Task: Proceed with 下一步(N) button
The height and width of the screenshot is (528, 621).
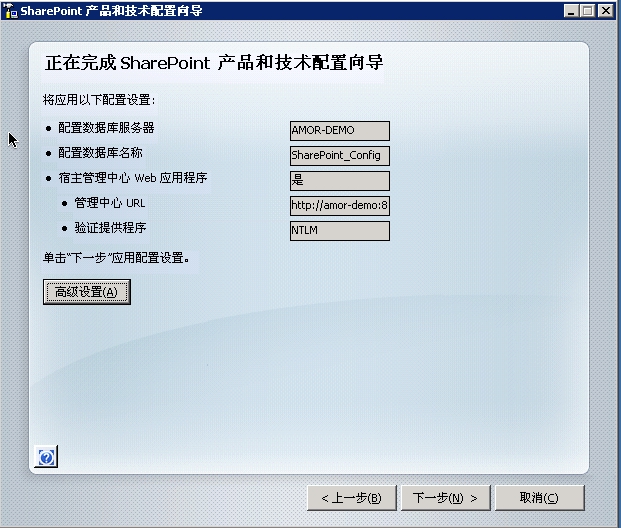Action: [446, 498]
